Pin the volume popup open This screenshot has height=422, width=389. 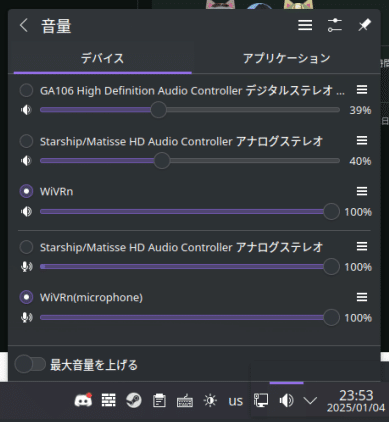point(364,25)
